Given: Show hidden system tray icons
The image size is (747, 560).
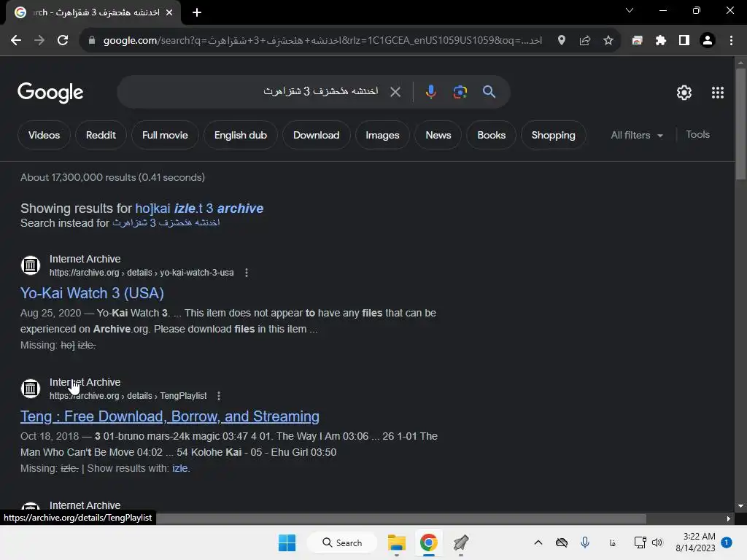Looking at the screenshot, I should 538,542.
